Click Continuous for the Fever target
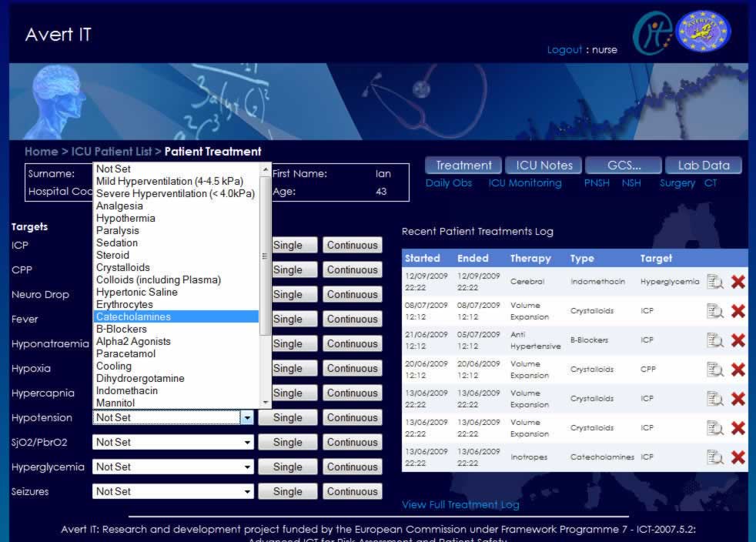 click(353, 319)
